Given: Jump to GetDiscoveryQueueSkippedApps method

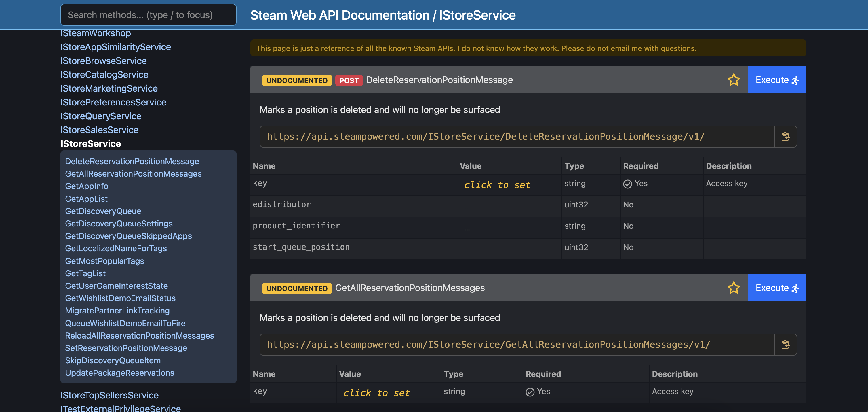Looking at the screenshot, I should click(128, 236).
